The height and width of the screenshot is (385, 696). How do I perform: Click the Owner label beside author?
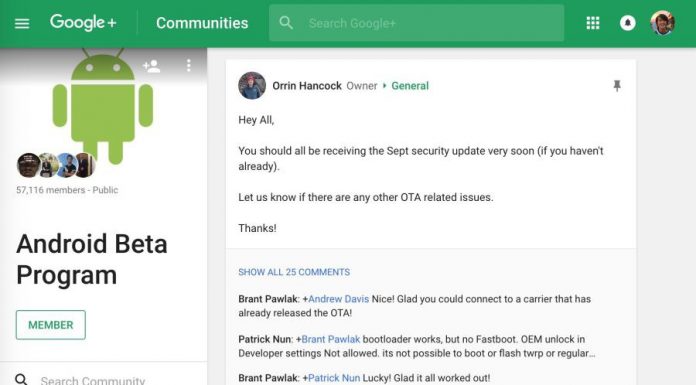(x=362, y=86)
